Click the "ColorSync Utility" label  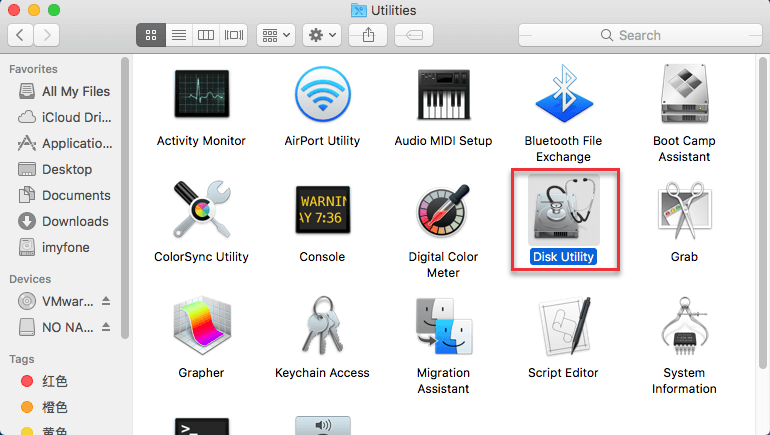point(201,257)
